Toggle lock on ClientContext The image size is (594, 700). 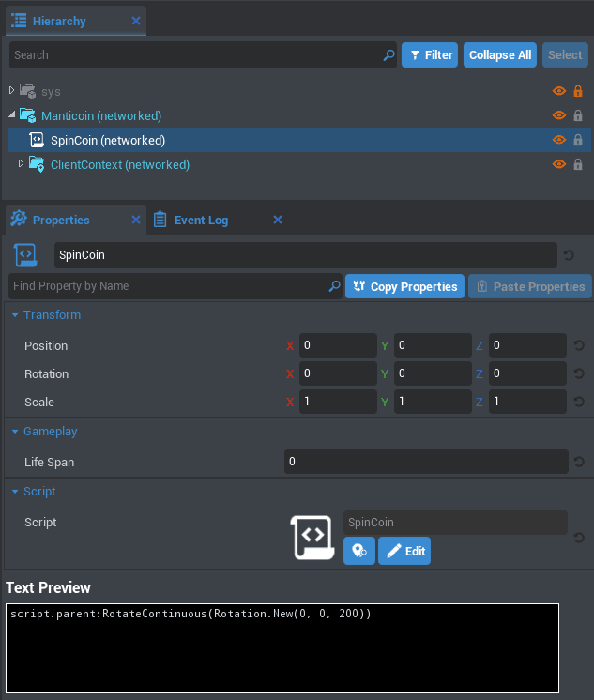pyautogui.click(x=578, y=164)
